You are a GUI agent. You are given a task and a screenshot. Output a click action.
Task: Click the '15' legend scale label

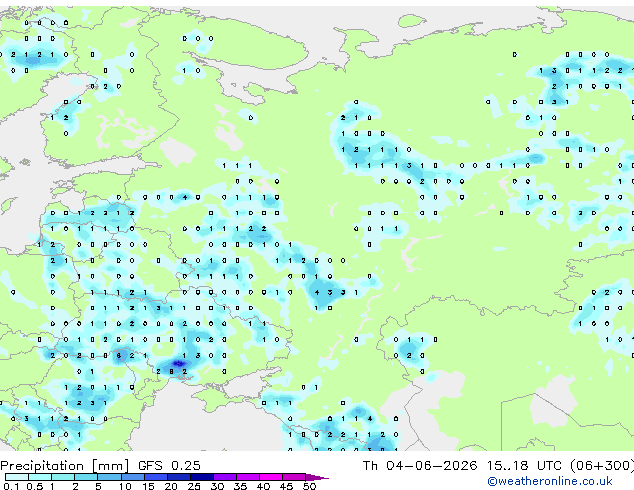[148, 486]
